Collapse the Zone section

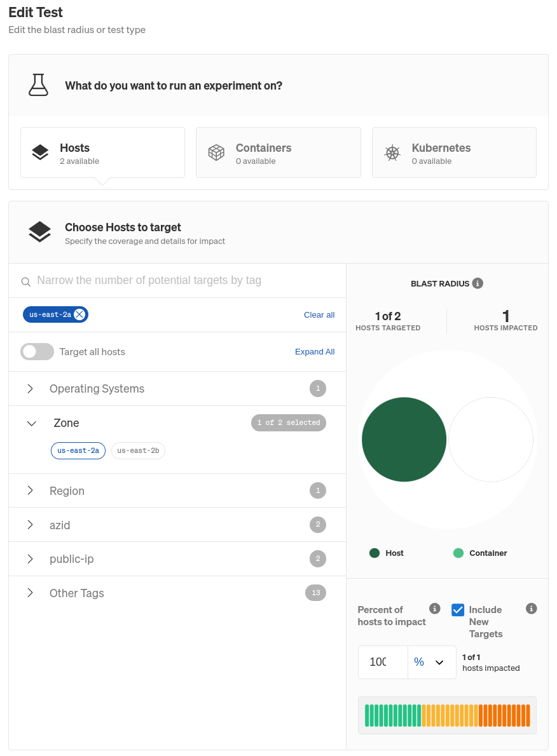pos(31,423)
